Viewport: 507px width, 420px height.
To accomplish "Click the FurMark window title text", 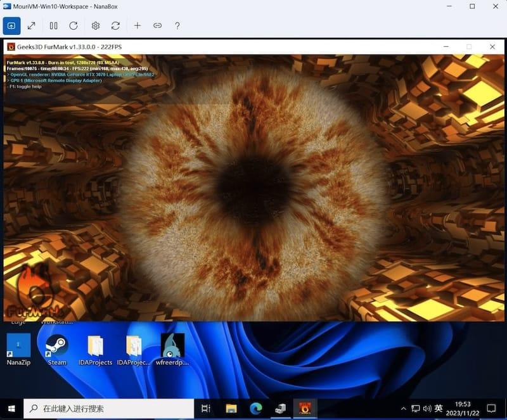I will click(69, 47).
